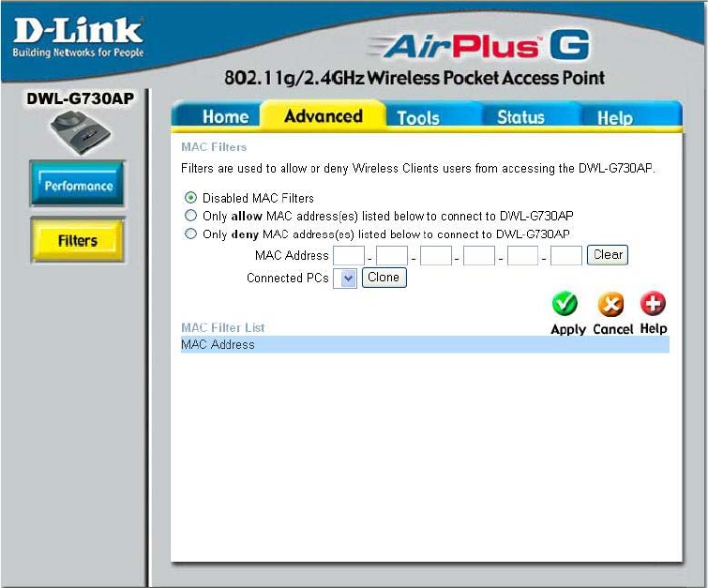The height and width of the screenshot is (588, 708).
Task: Click the AirPlus G logo
Action: click(479, 45)
